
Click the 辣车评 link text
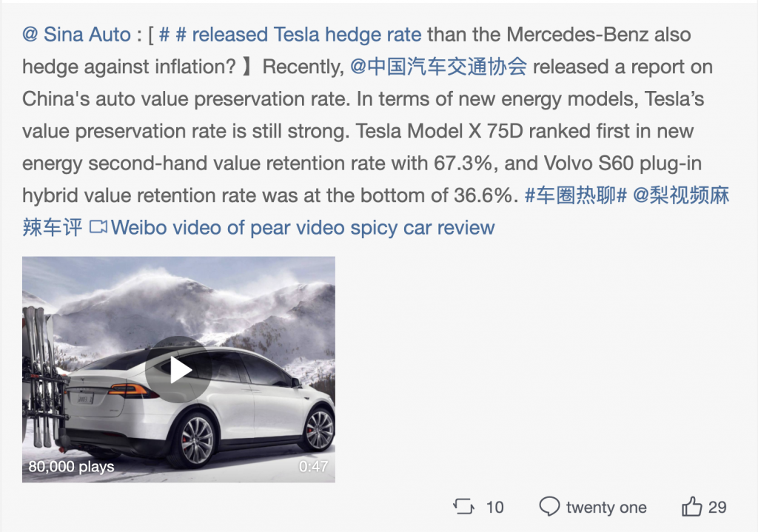53,228
